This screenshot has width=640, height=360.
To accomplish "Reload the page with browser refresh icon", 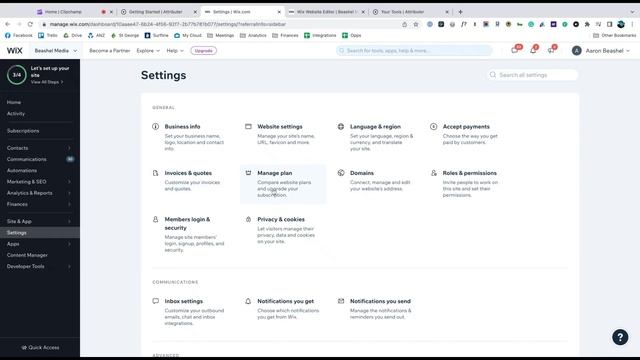I will tap(30, 24).
